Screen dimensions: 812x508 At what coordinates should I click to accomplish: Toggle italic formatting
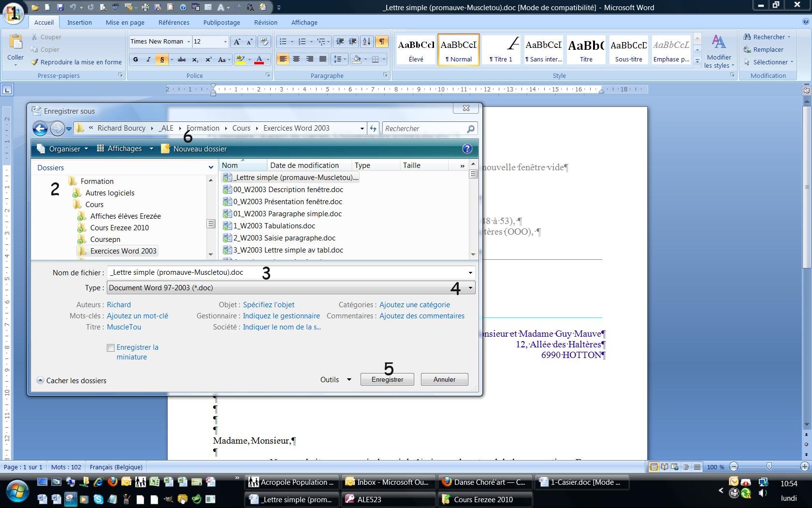click(x=148, y=60)
